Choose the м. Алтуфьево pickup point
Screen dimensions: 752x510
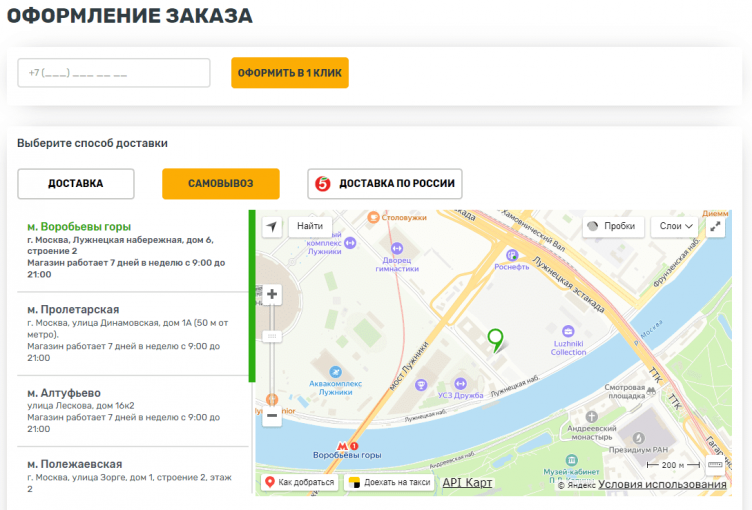click(x=132, y=411)
